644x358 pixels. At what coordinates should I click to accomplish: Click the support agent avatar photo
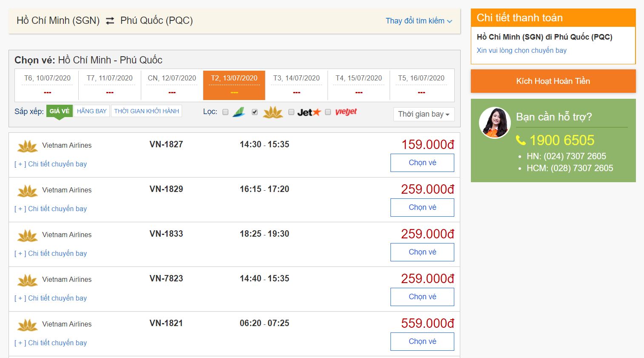click(495, 123)
